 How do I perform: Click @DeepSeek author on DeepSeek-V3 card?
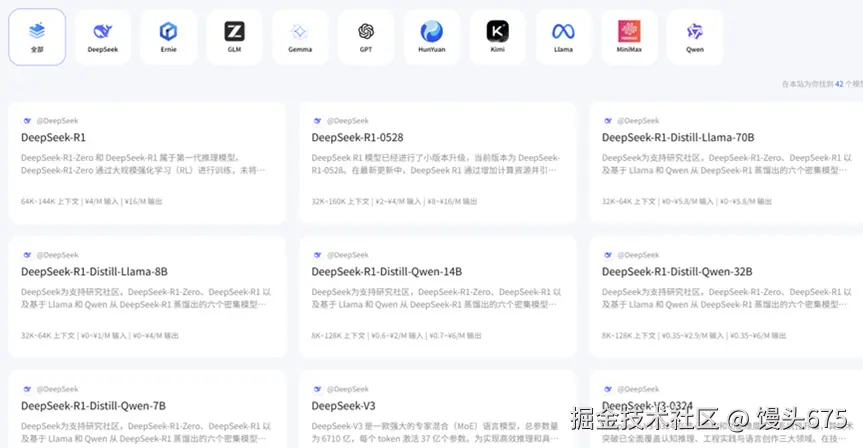pos(347,389)
